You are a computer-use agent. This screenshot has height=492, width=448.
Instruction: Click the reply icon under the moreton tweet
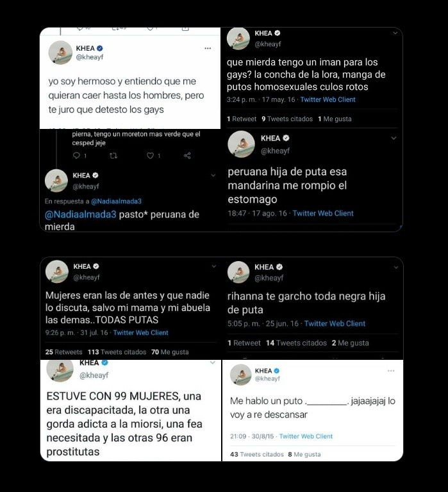point(76,155)
